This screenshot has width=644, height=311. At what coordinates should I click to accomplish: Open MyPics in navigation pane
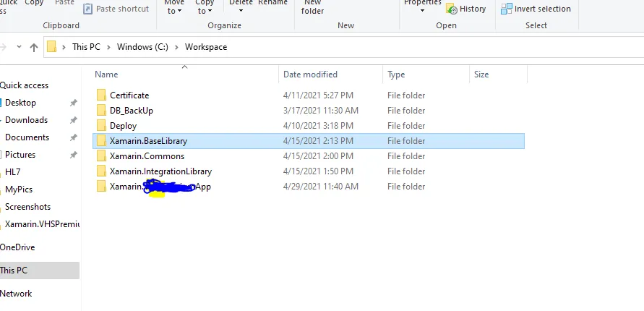(x=19, y=189)
